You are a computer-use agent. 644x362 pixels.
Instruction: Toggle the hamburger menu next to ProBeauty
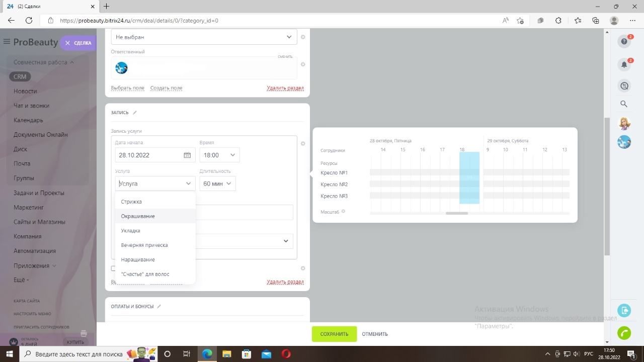coord(7,42)
